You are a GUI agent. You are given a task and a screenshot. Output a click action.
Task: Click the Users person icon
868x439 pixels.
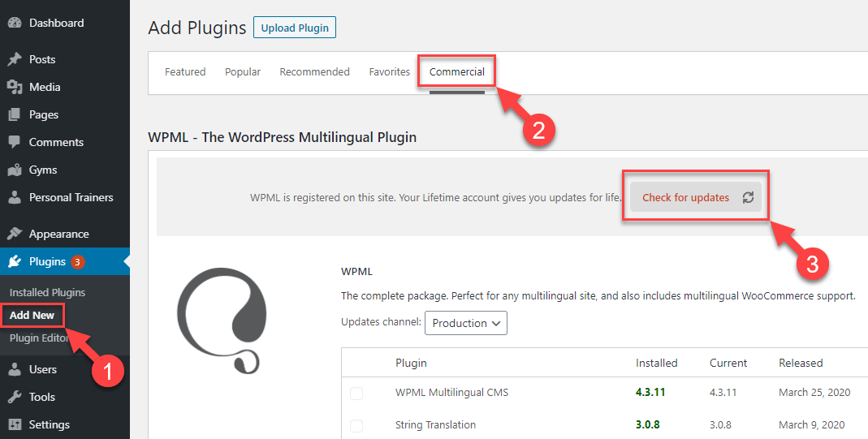coord(15,369)
